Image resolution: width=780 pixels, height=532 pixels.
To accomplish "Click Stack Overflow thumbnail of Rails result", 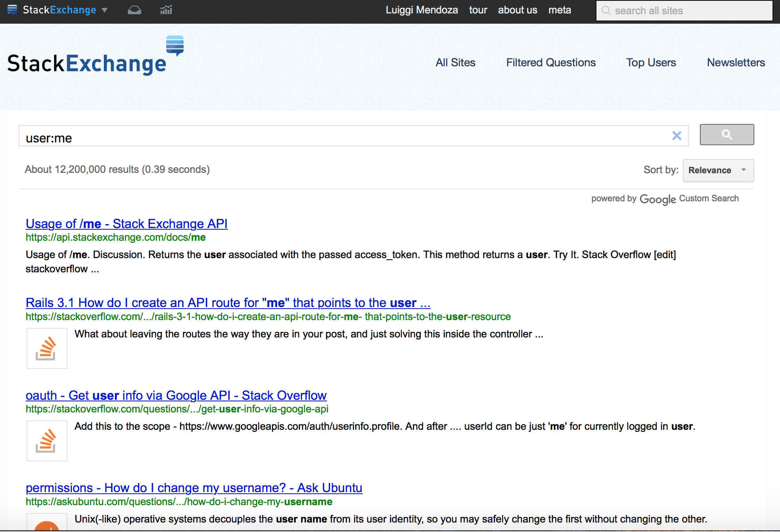I will (47, 348).
